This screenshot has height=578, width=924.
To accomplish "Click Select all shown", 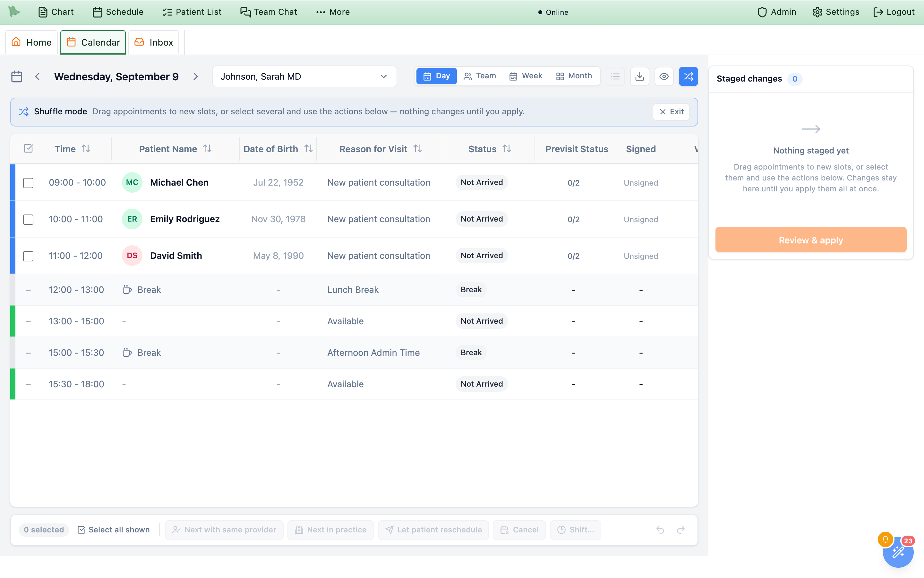I will 113,530.
